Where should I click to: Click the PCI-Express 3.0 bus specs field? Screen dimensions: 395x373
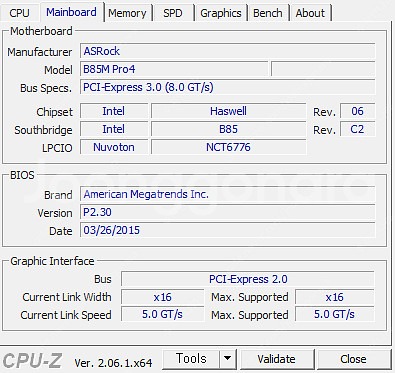[227, 87]
